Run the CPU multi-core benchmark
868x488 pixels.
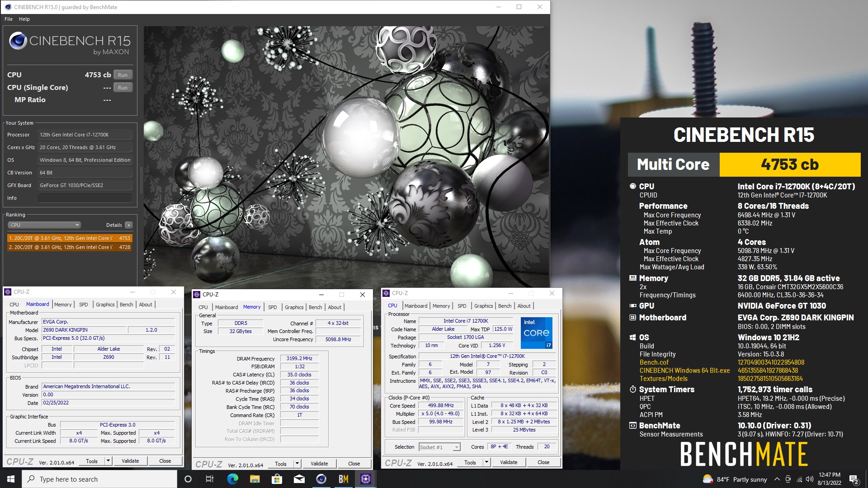[123, 75]
